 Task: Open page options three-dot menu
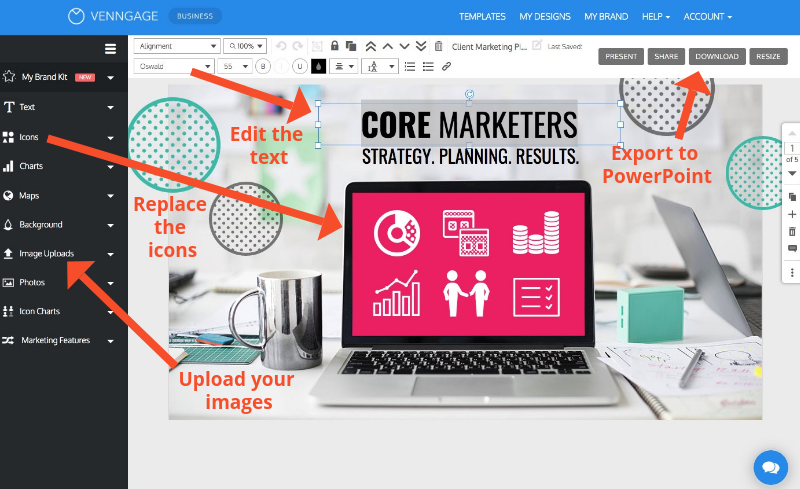pyautogui.click(x=792, y=273)
